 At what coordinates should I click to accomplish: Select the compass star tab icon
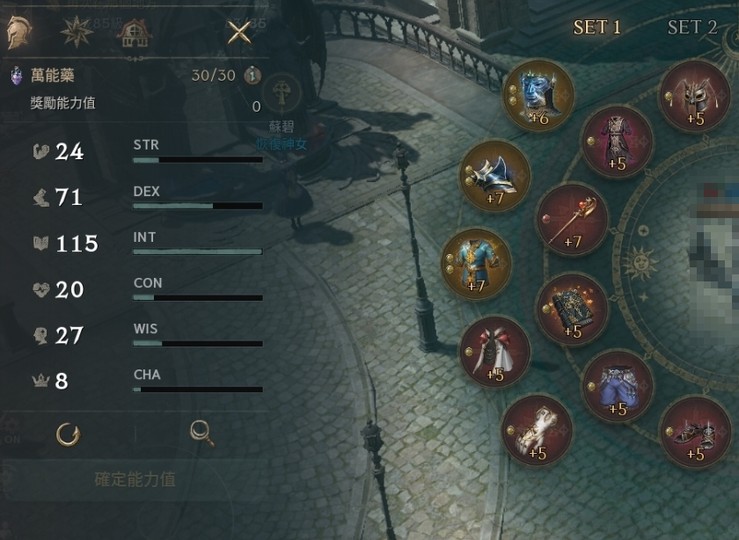[x=77, y=32]
